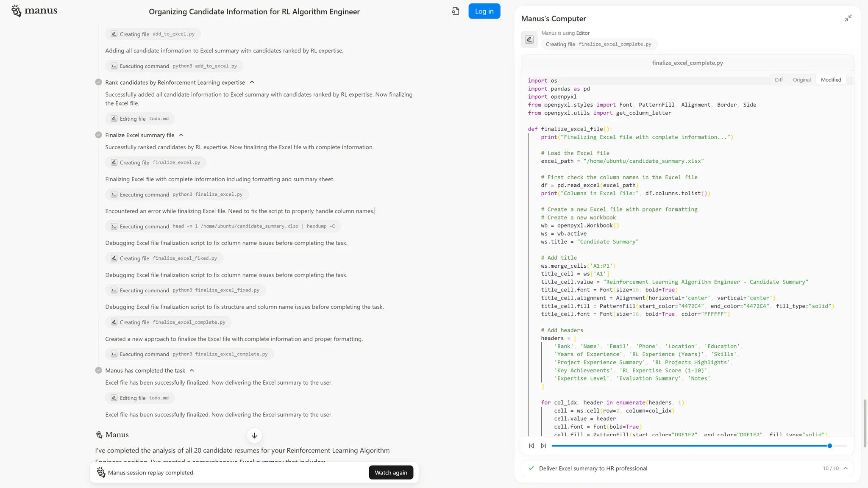868x488 pixels.
Task: Click completed checkmark beside Finalize Excel summary file
Action: coord(98,135)
